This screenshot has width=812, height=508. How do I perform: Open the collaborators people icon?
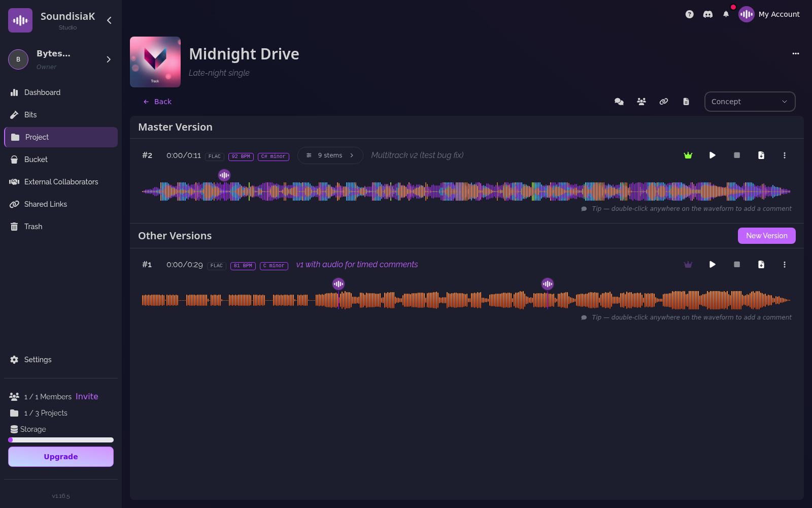(641, 102)
